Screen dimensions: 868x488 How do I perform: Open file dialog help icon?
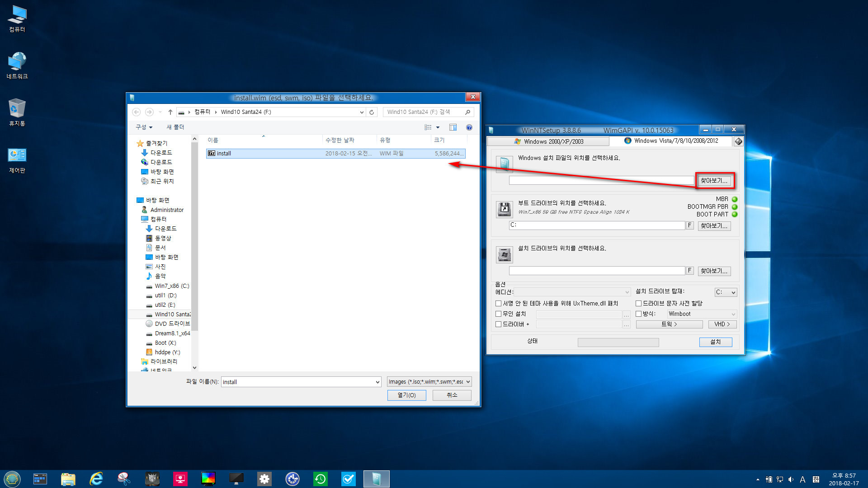469,127
